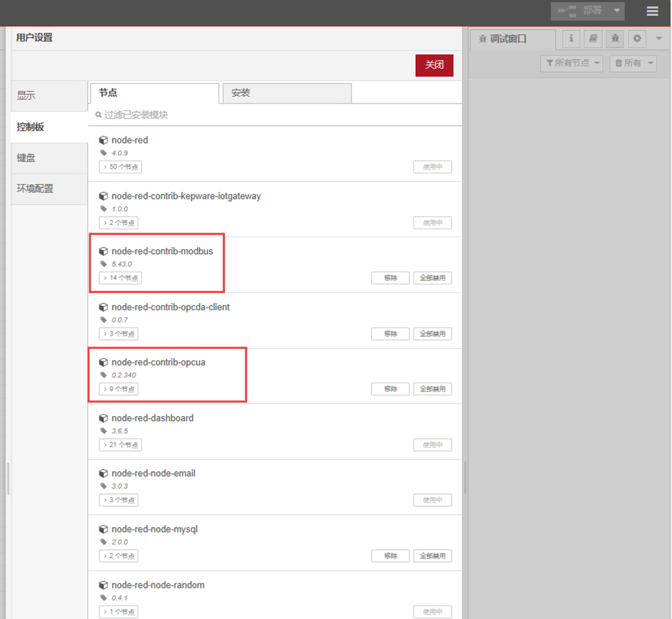Screen dimensions: 672x619
Task: Expand the 2 个节点 list for kepware-iotgateway
Action: click(x=119, y=223)
